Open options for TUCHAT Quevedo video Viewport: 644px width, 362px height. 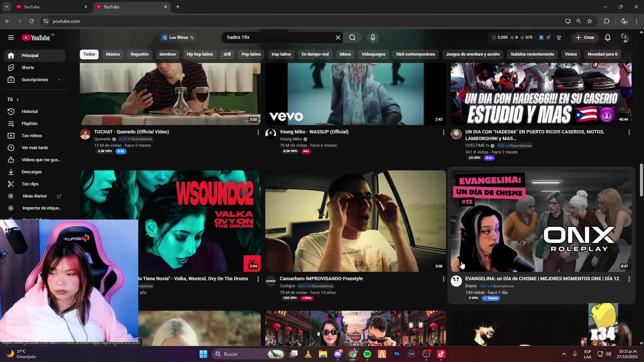point(258,132)
